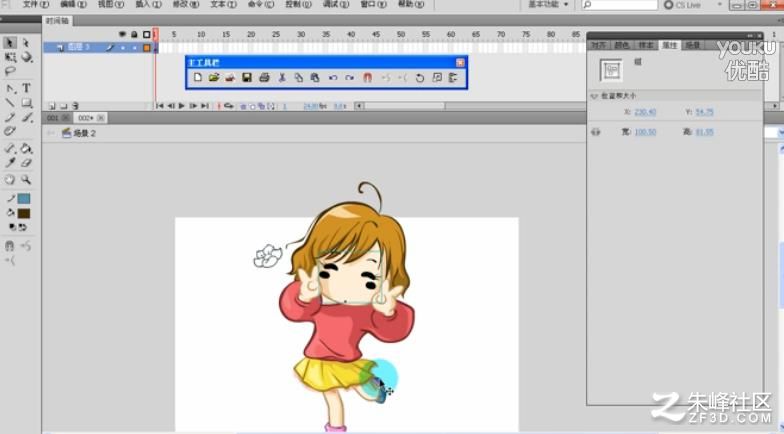Click Delete layer trash button
The width and height of the screenshot is (784, 434).
click(75, 106)
